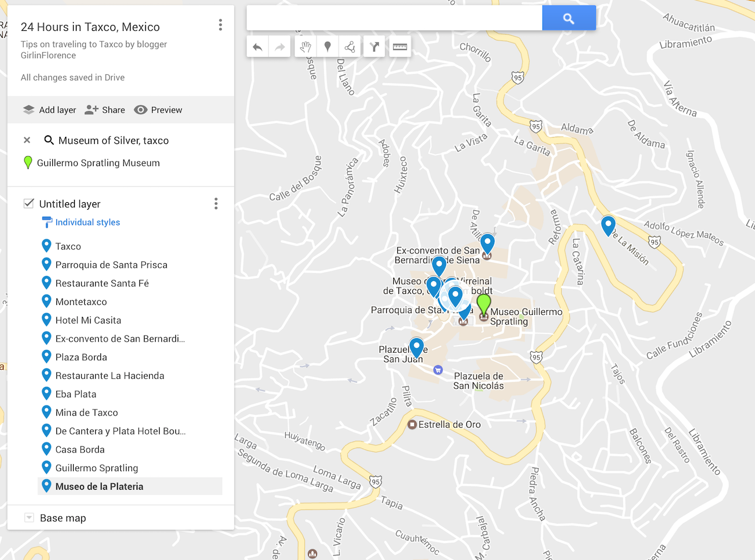The image size is (755, 560).
Task: Click the blue pin icon beside Montetaxco
Action: tap(46, 301)
